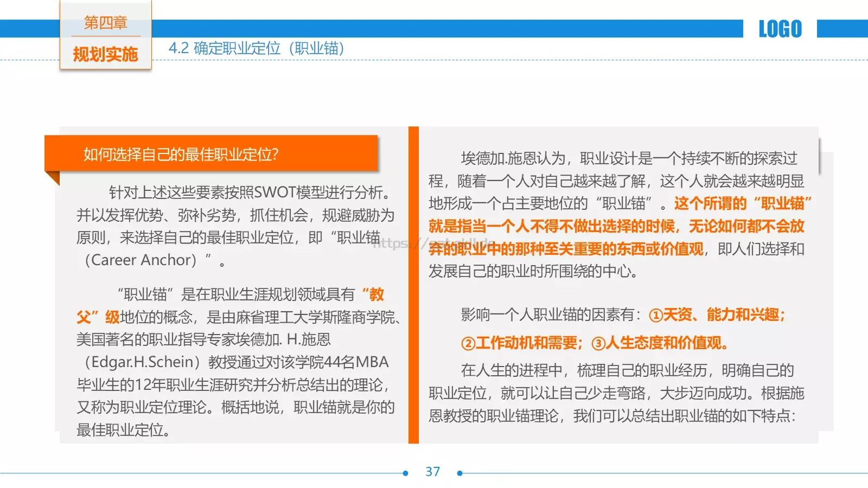Screen dimensions: 868x488
Task: Select the chapter label '第四章'
Action: tap(105, 23)
